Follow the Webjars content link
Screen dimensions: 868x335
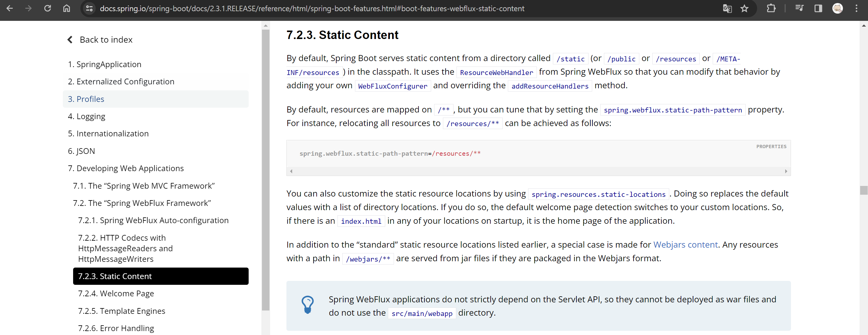coord(686,245)
